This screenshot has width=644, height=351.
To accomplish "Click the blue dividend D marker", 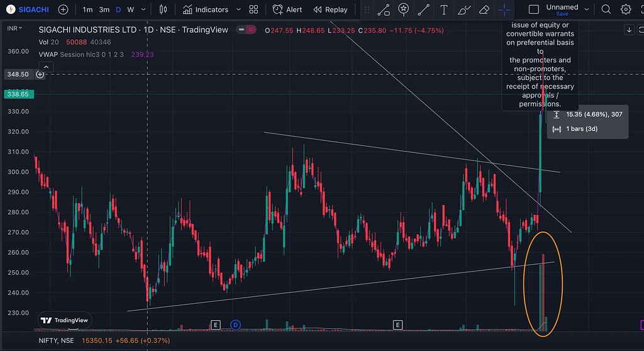I will (x=236, y=325).
